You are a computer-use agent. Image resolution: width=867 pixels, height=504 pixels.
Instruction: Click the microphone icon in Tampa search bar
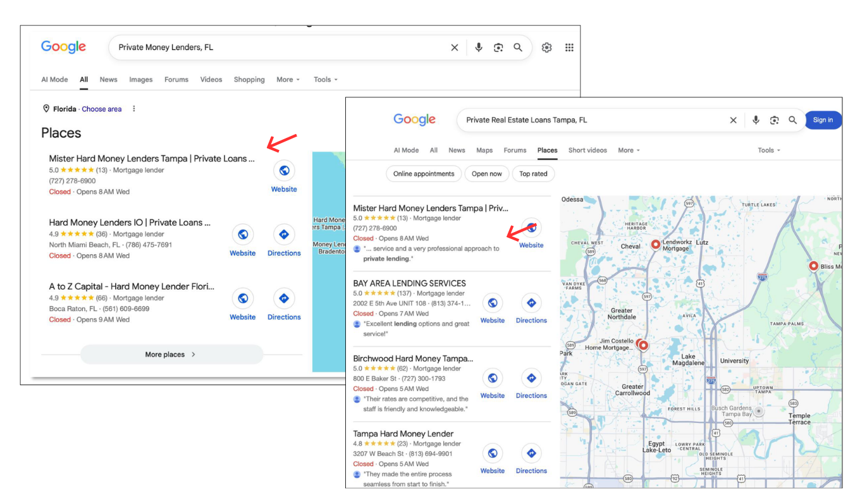(x=756, y=120)
